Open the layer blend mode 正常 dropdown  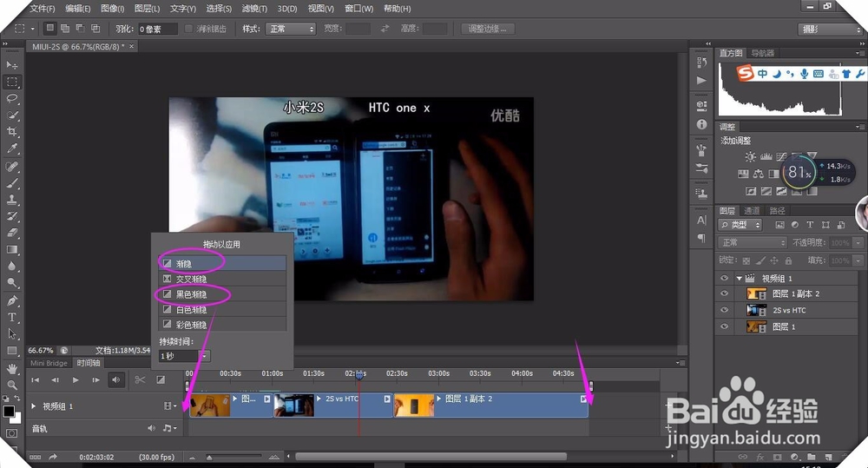point(752,242)
